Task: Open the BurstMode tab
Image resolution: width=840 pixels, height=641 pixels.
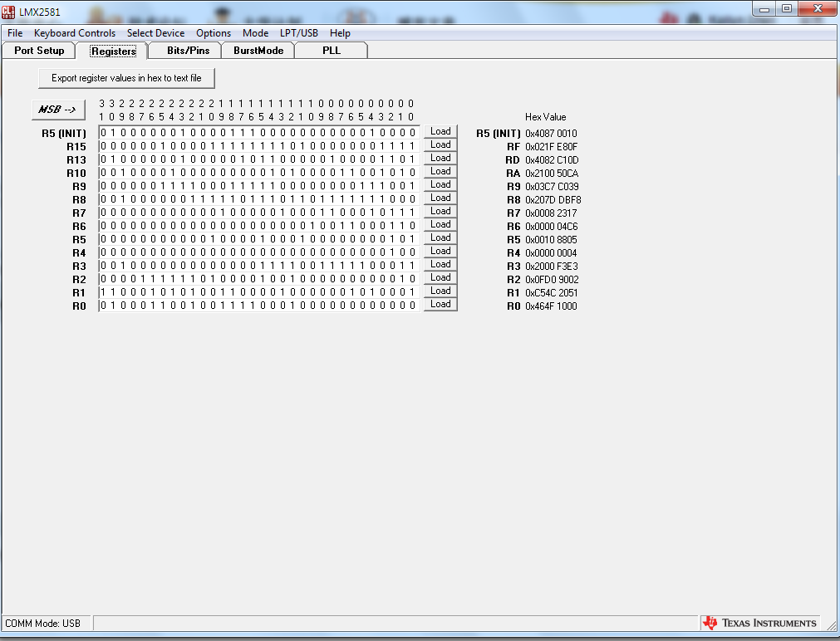Action: pos(258,51)
